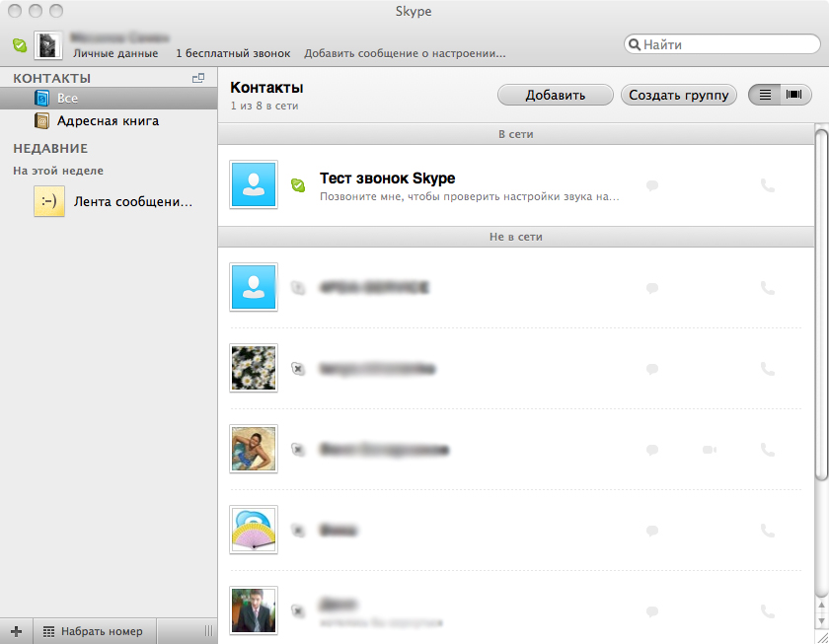Click the green online status icon beside profile avatar
The image size is (829, 644).
[x=20, y=45]
